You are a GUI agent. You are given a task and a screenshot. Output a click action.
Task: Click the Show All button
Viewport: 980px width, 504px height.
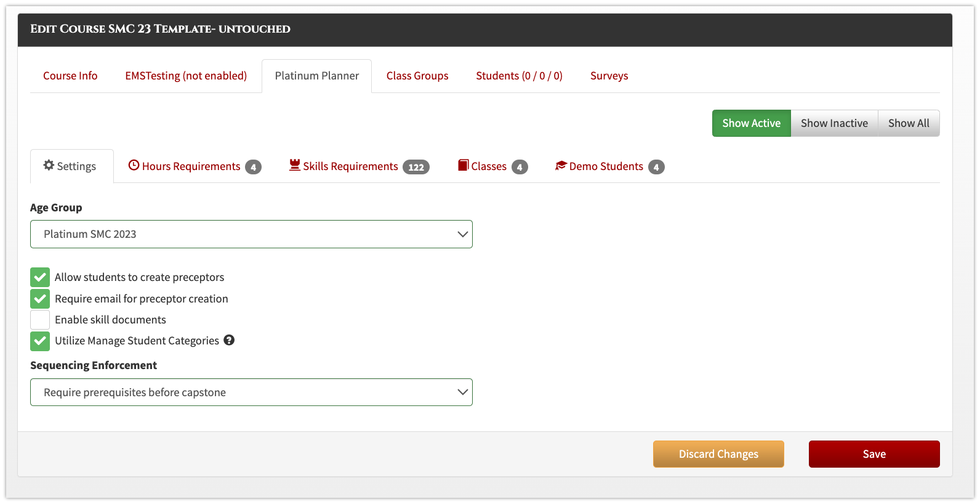909,123
